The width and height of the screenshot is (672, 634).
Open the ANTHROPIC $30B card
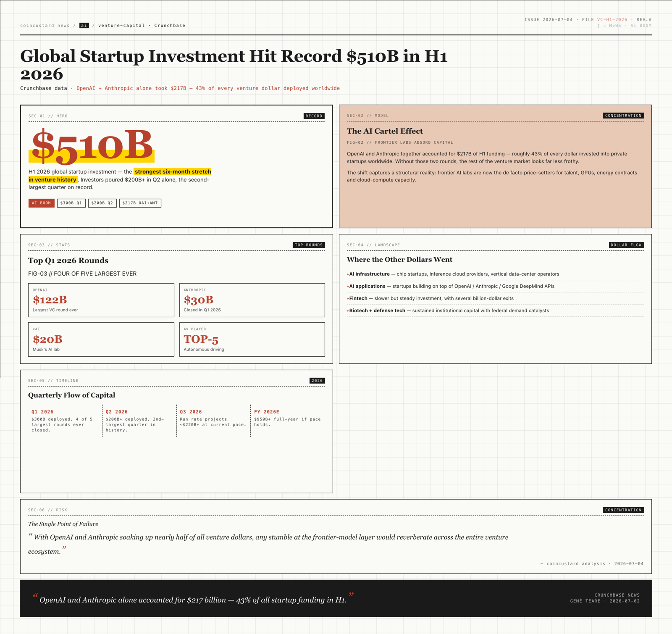(x=252, y=300)
